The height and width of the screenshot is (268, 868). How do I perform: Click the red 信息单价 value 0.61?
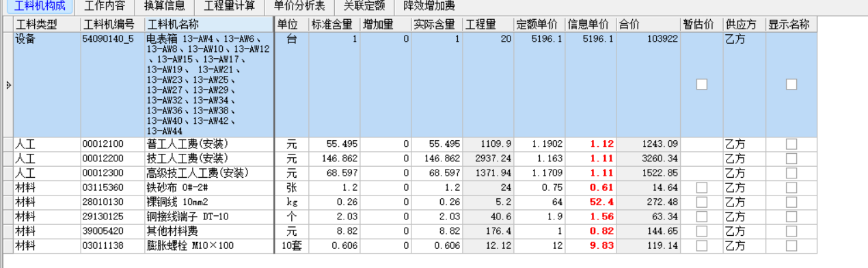click(x=591, y=187)
